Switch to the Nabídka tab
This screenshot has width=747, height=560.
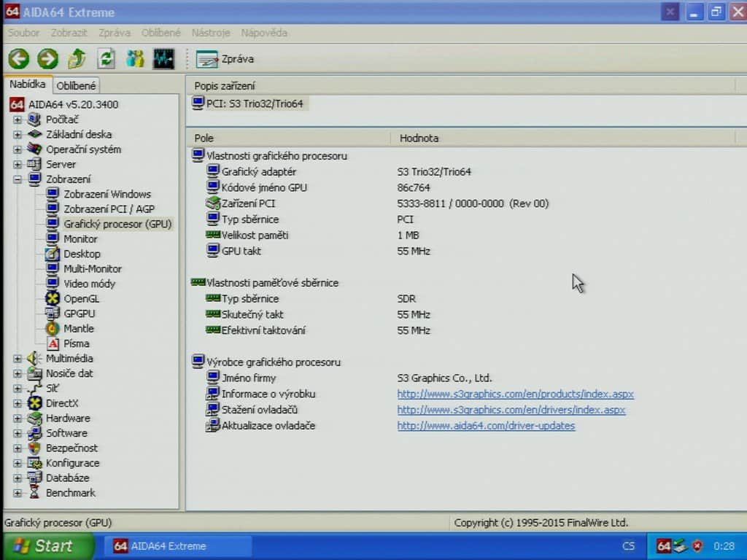(28, 85)
